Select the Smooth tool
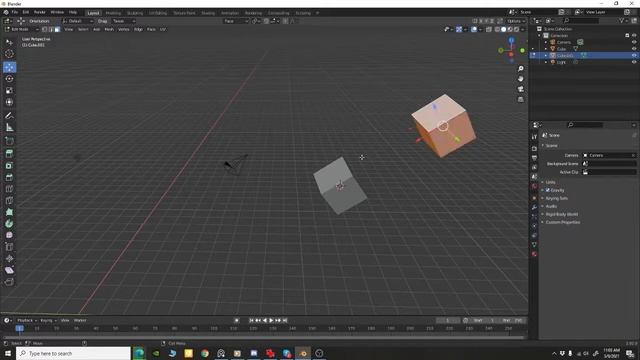 click(x=9, y=235)
